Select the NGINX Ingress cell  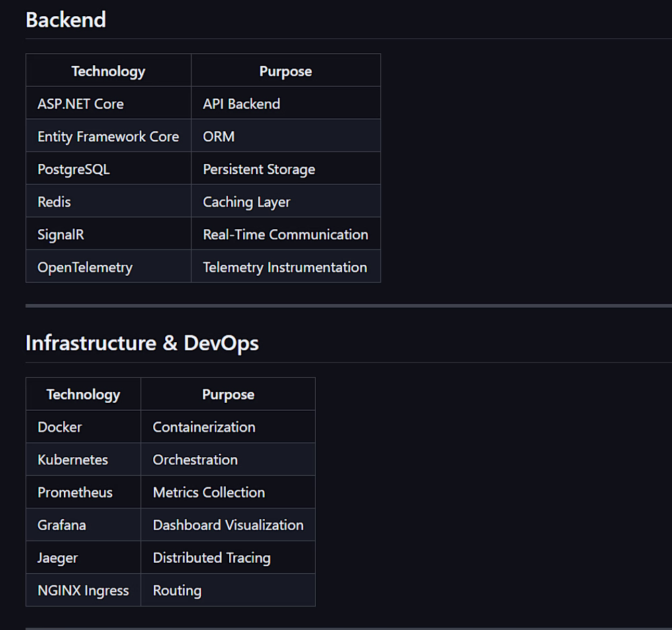click(83, 590)
